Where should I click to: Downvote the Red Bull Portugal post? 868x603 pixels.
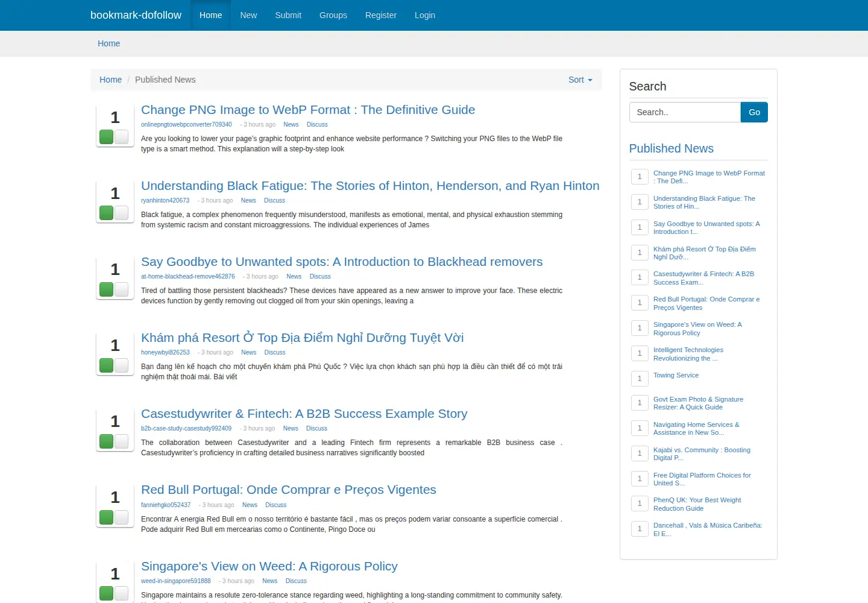pos(121,517)
